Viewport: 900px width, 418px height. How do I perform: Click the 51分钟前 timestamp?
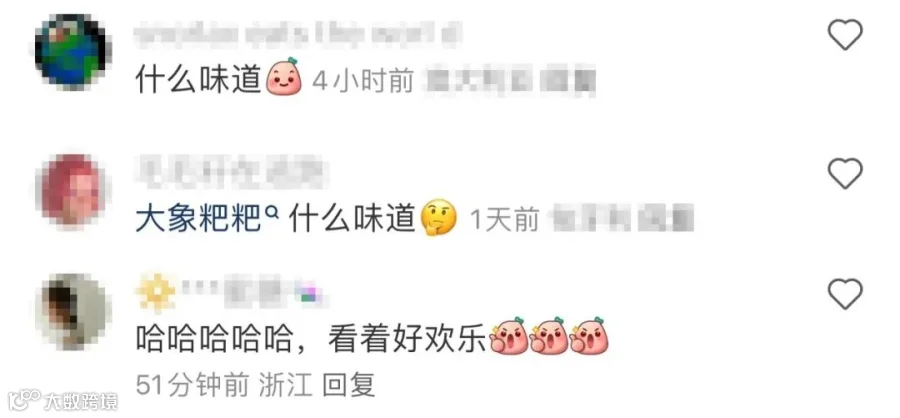coord(192,384)
